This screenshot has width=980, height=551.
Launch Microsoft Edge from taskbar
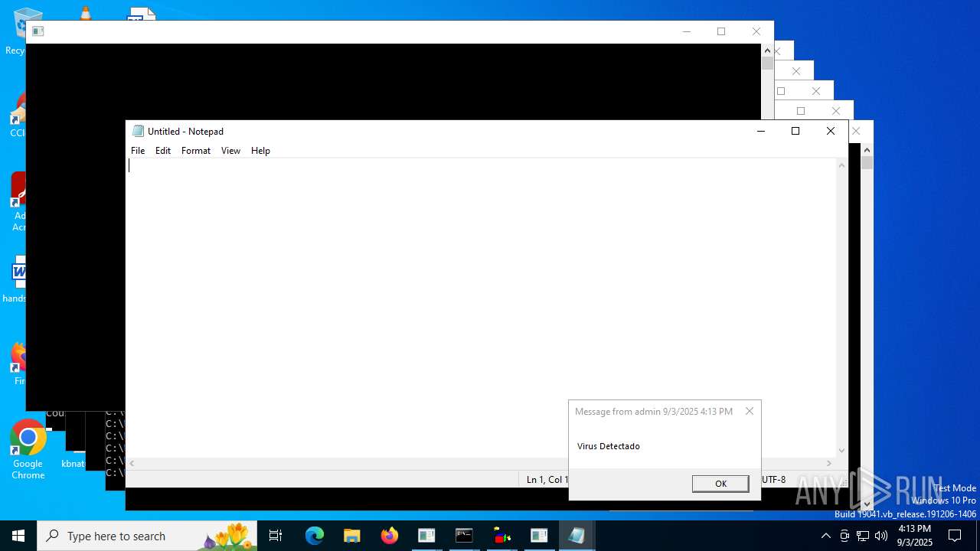(315, 536)
